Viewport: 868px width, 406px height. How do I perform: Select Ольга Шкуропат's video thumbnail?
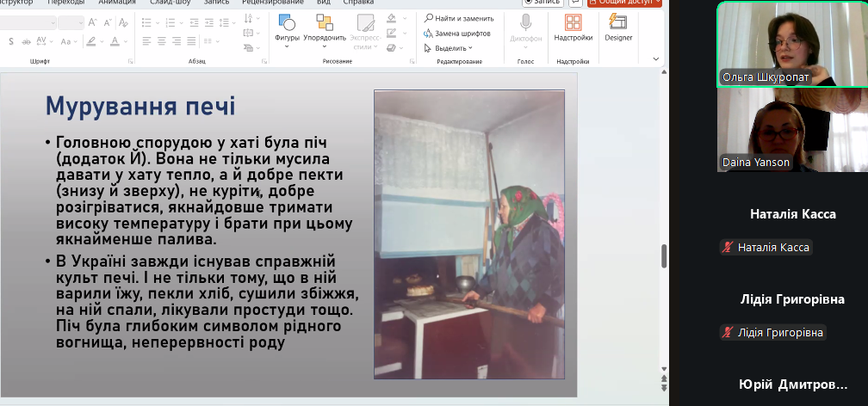coord(776,43)
